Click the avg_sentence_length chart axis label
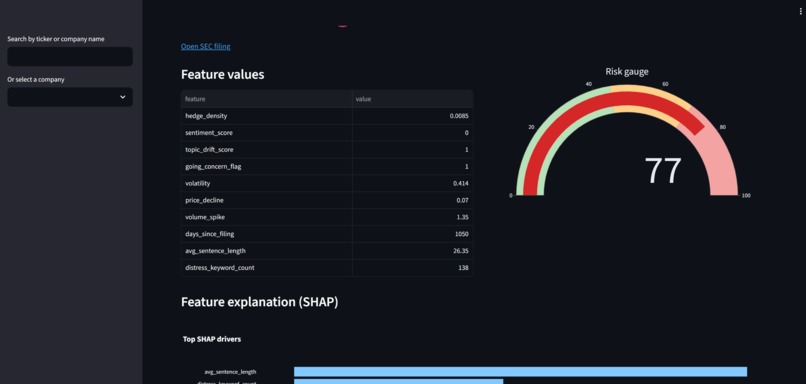This screenshot has width=806, height=384. click(x=230, y=372)
